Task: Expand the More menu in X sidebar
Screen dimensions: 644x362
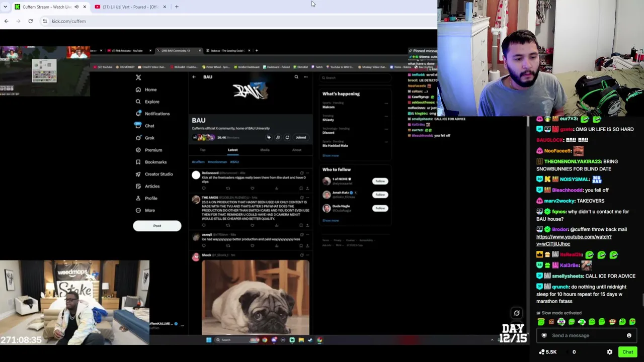Action: pos(145,210)
